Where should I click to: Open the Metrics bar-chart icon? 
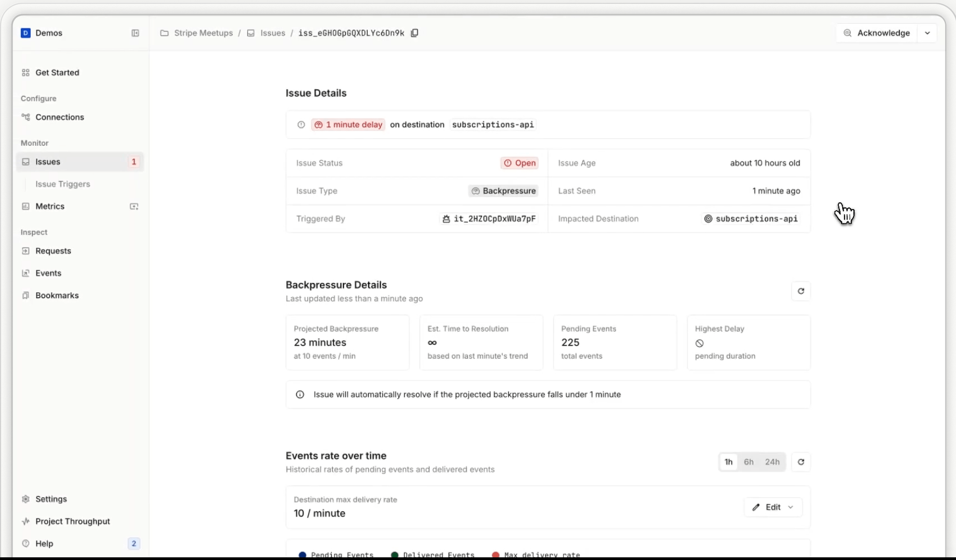click(x=26, y=206)
